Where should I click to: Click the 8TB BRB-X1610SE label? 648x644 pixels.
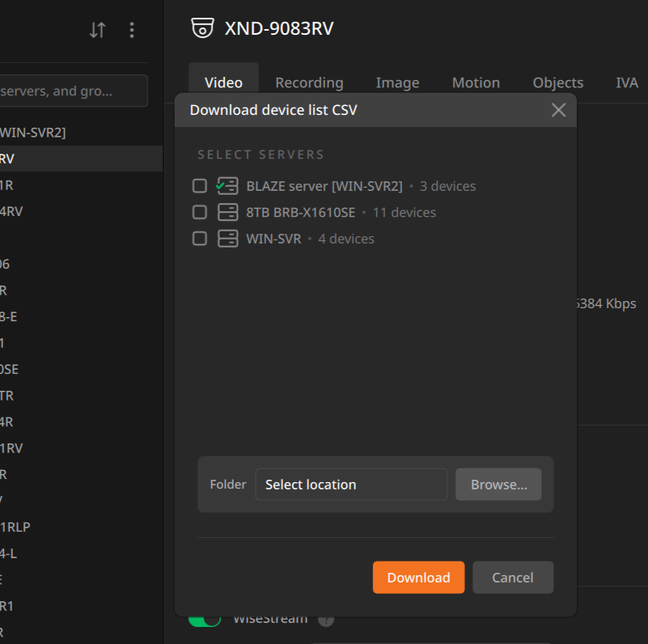click(301, 213)
